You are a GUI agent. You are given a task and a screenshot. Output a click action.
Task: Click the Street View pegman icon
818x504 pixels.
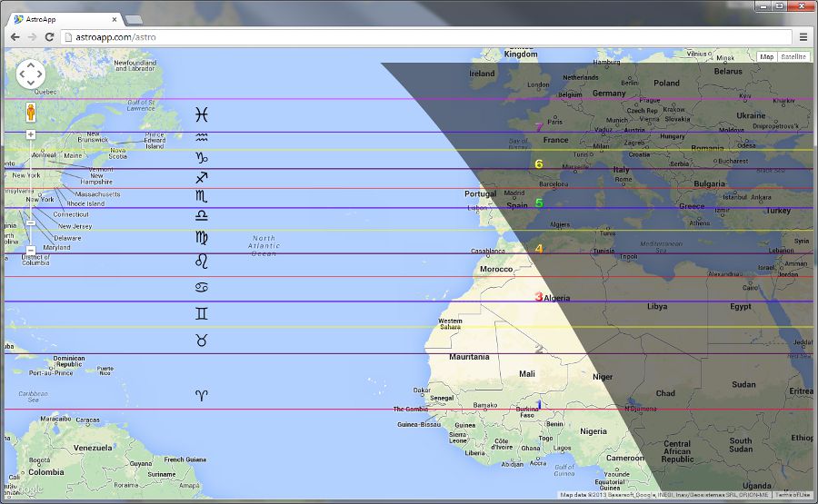click(x=31, y=113)
